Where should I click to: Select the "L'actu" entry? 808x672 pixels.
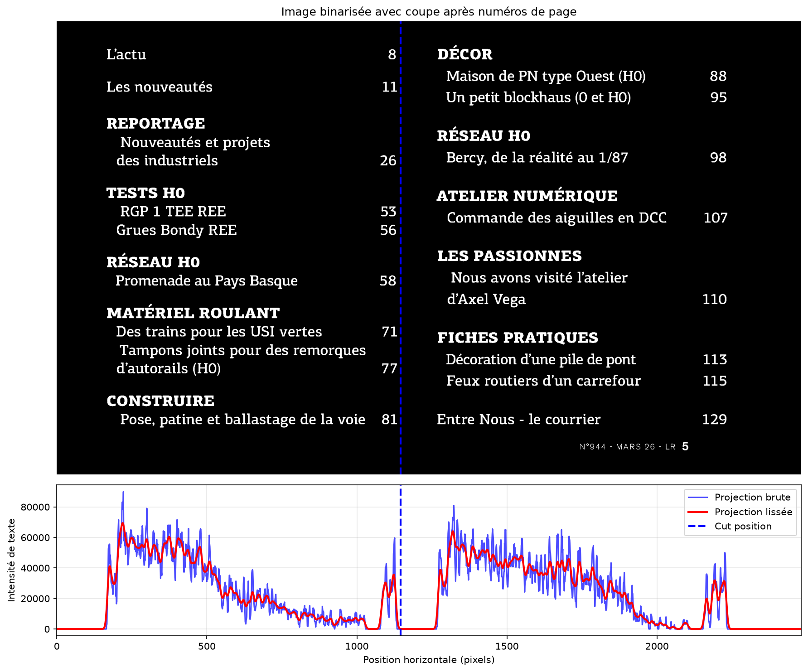click(x=126, y=54)
